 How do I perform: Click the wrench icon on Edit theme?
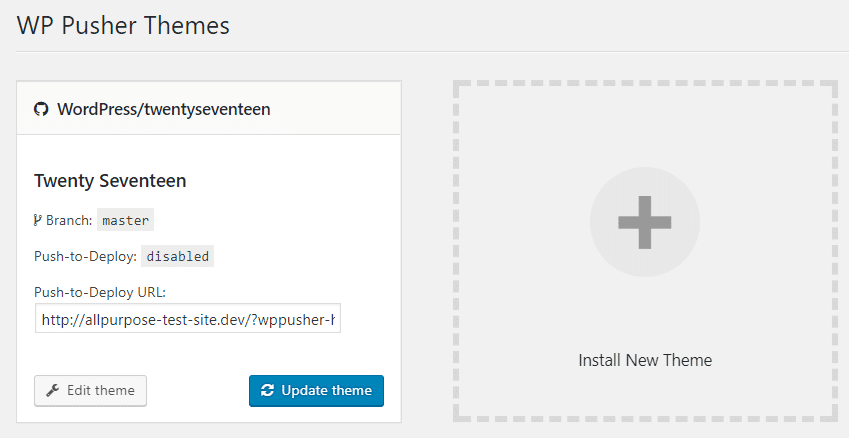tap(53, 391)
